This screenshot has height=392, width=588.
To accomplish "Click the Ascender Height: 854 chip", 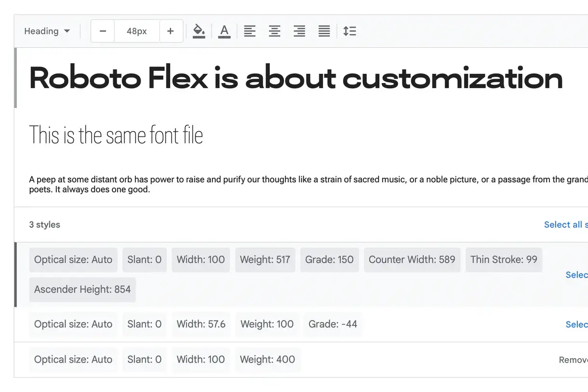I will [x=82, y=290].
